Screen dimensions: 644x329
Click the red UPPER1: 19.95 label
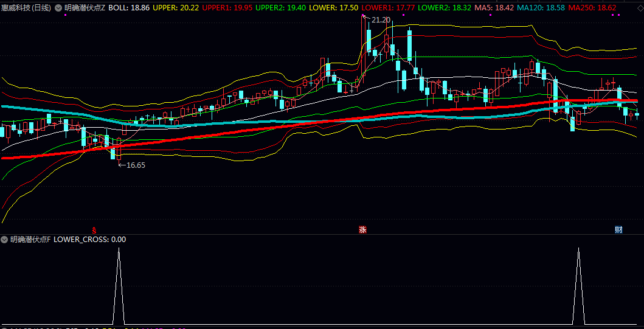[x=227, y=8]
